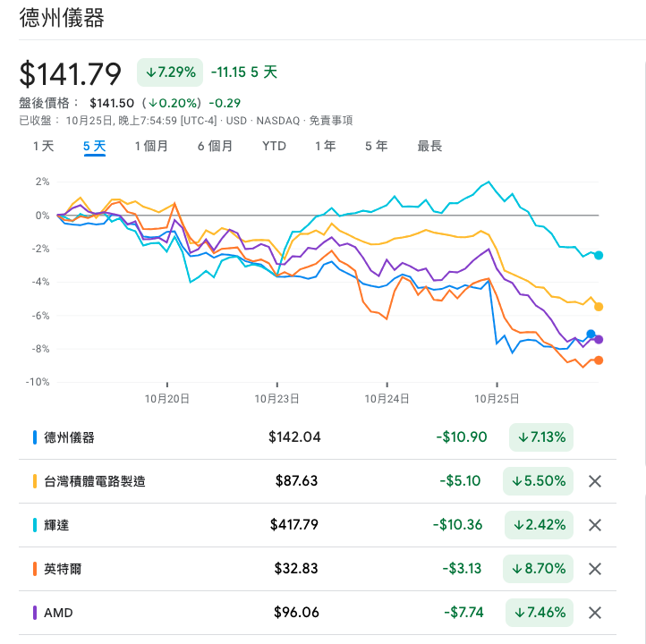Remove AMD from the comparison list
This screenshot has width=646, height=644.
click(594, 613)
